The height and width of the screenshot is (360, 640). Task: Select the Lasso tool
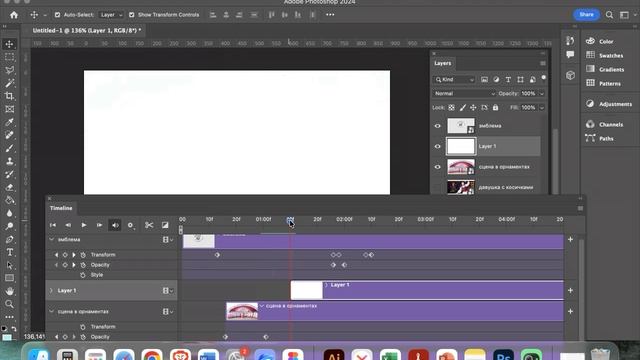[9, 70]
